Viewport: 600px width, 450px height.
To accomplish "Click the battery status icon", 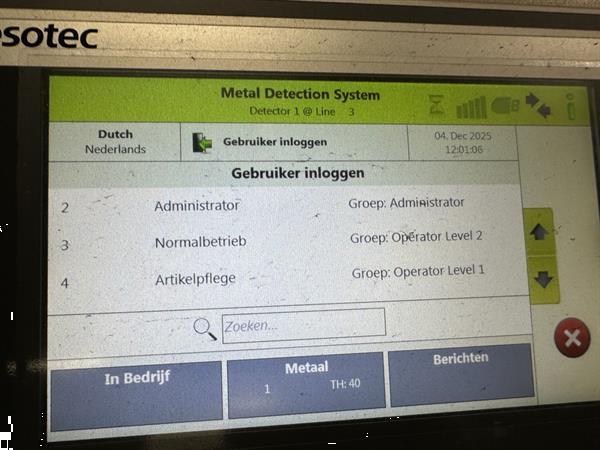I will coord(505,106).
